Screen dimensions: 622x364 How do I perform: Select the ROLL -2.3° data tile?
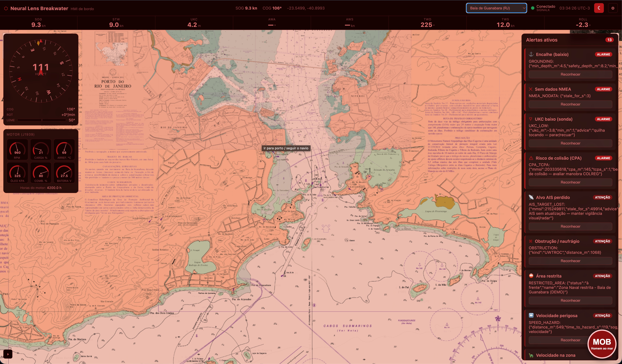[583, 23]
